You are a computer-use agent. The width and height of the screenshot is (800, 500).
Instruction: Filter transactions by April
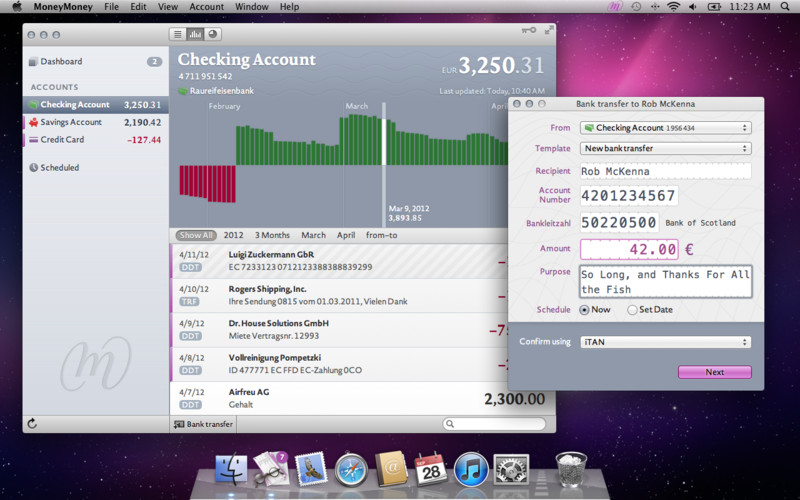point(346,235)
